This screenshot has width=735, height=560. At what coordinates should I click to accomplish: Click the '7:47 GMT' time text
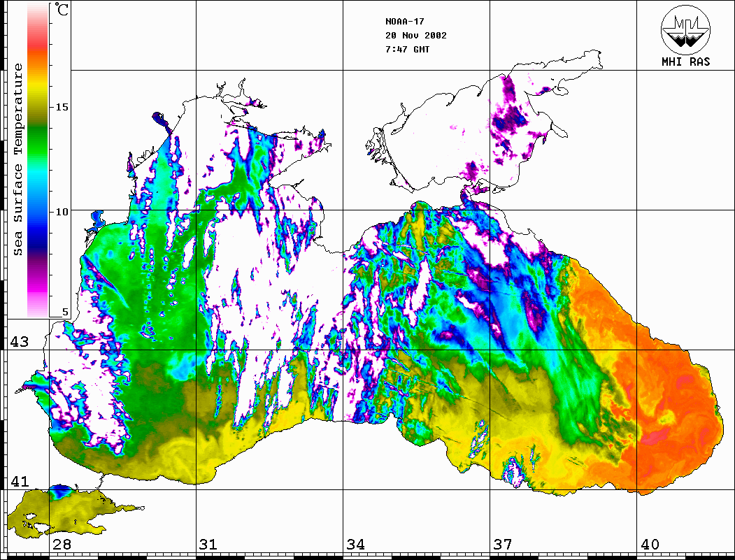(408, 49)
